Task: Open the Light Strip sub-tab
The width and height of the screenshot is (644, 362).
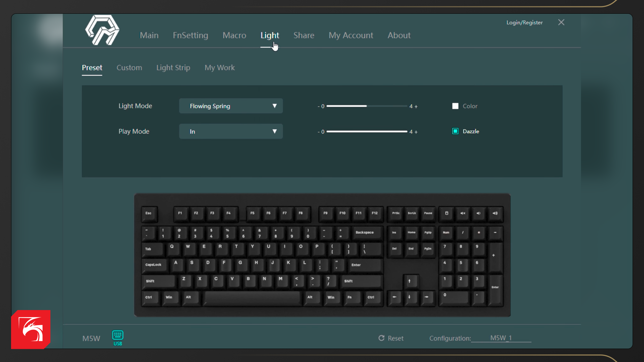Action: [173, 68]
